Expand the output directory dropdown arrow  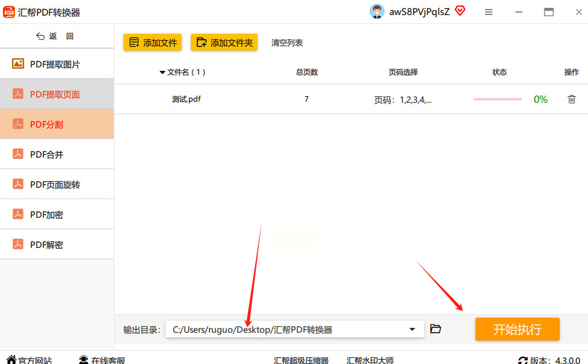pos(412,329)
